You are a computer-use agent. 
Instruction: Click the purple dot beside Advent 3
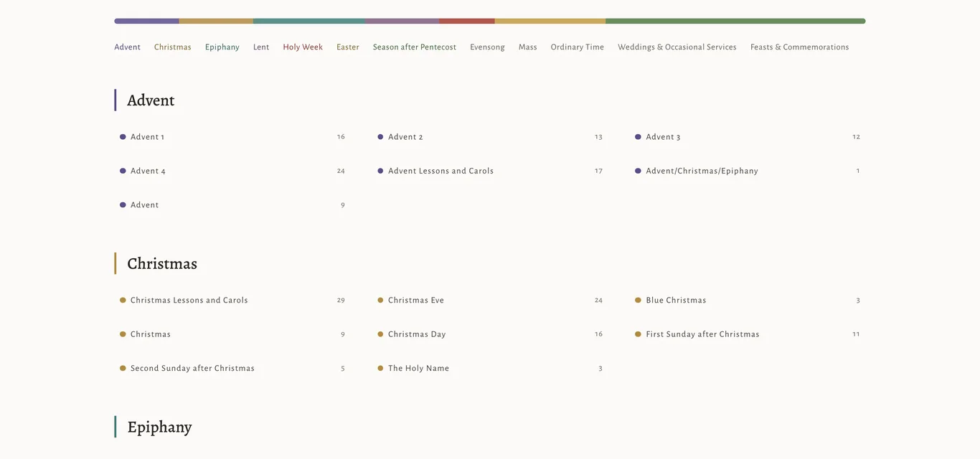tap(638, 136)
